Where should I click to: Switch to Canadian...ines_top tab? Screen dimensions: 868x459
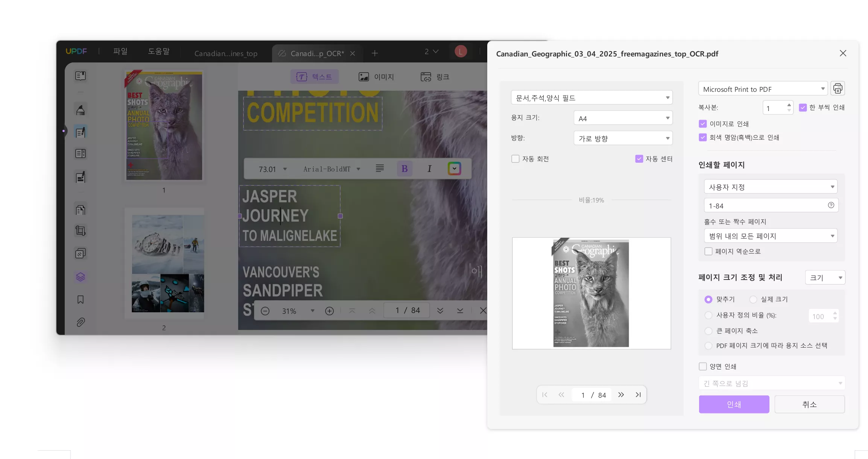[x=226, y=53]
